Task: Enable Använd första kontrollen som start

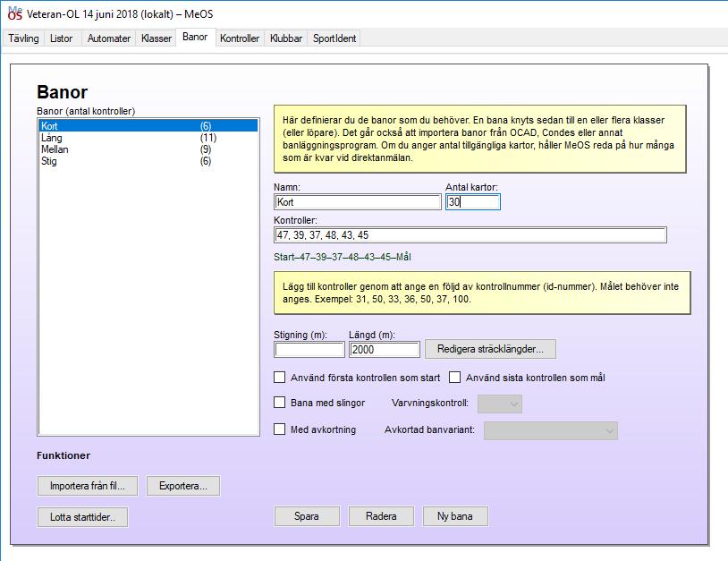Action: click(280, 377)
